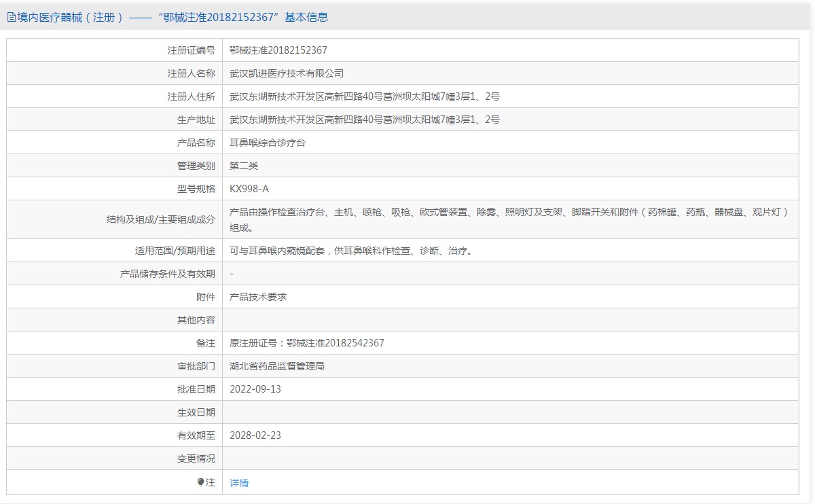Screen dimensions: 815x504
Task: Click the 结构及组成/主要组成成分 label
Action: 161,219
